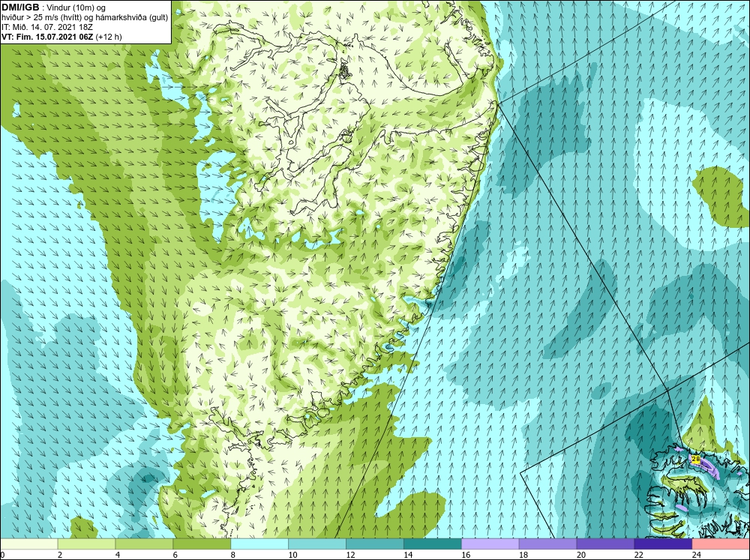Click the teal 12–14 m/s legend swatch
Viewport: 750px width, 560px height.
pyautogui.click(x=375, y=544)
